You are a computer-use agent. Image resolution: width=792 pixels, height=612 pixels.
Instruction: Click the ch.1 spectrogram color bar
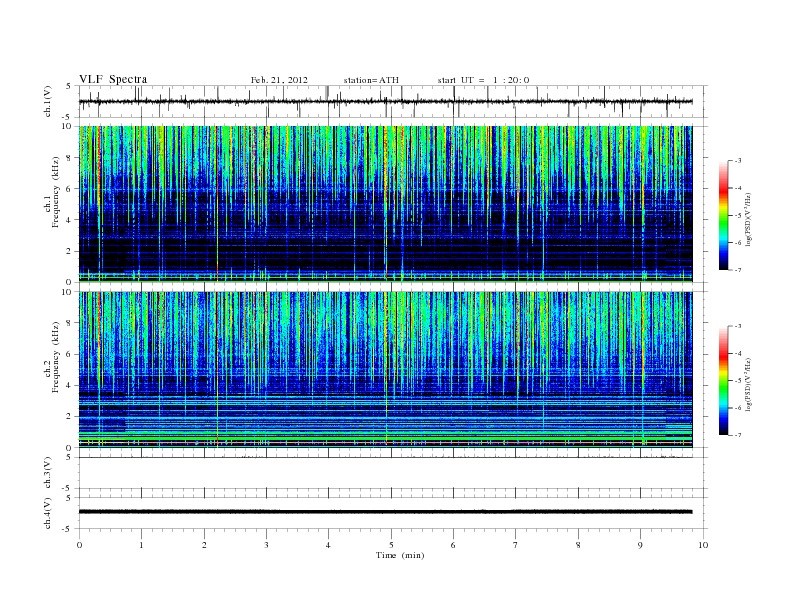[723, 216]
